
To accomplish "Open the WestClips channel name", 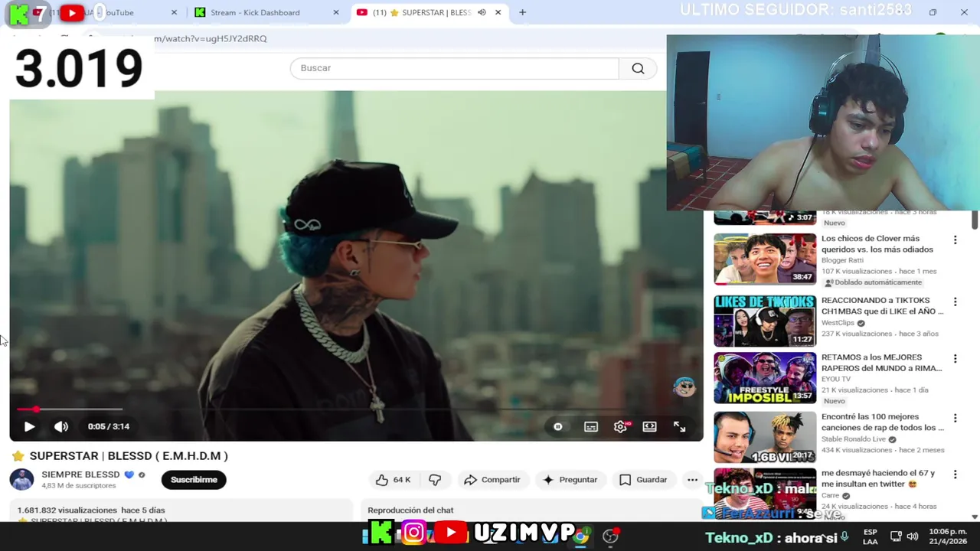I will tap(838, 323).
